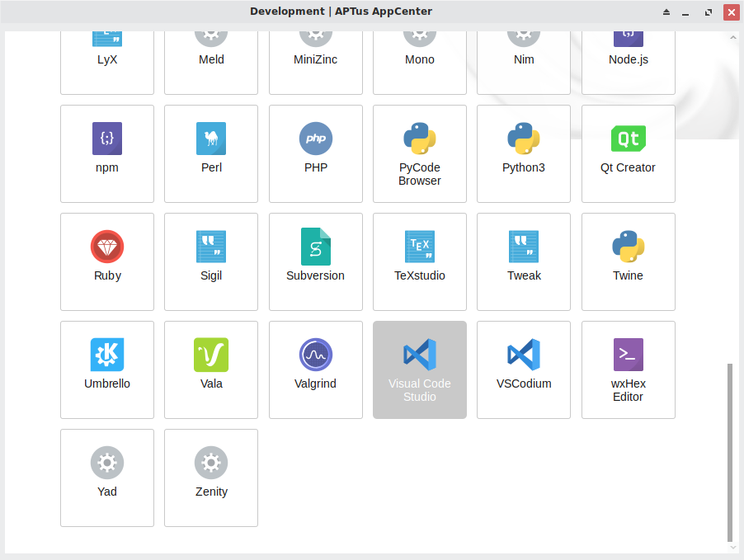Click the Vala label text
Viewport: 744px width, 560px height.
click(x=211, y=384)
